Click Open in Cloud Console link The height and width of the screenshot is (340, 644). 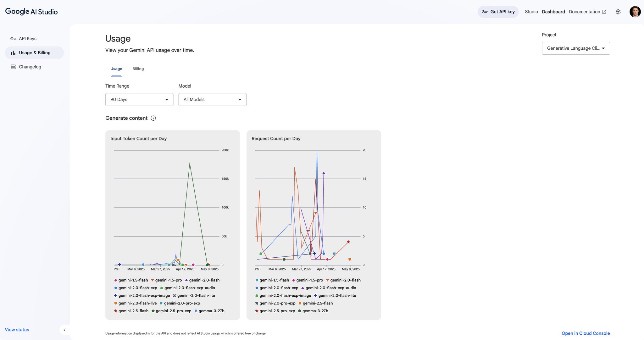[x=586, y=333]
